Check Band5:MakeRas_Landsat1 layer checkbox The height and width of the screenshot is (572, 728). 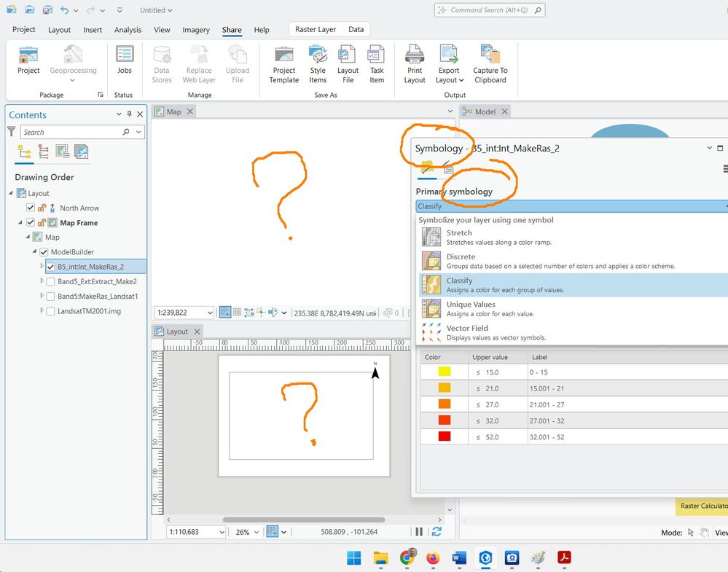(50, 297)
